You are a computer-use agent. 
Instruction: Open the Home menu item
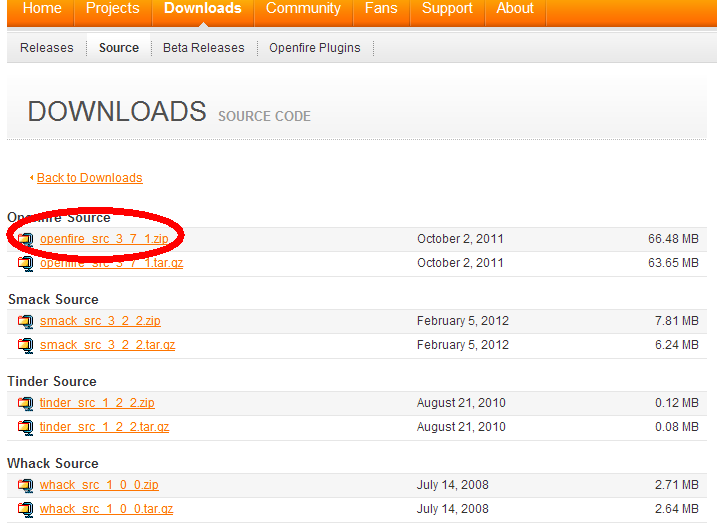coord(42,8)
